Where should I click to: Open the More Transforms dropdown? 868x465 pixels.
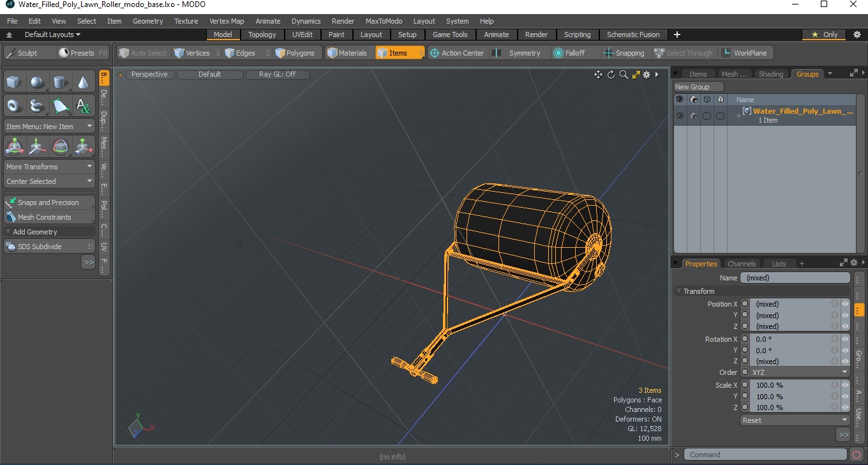point(49,167)
